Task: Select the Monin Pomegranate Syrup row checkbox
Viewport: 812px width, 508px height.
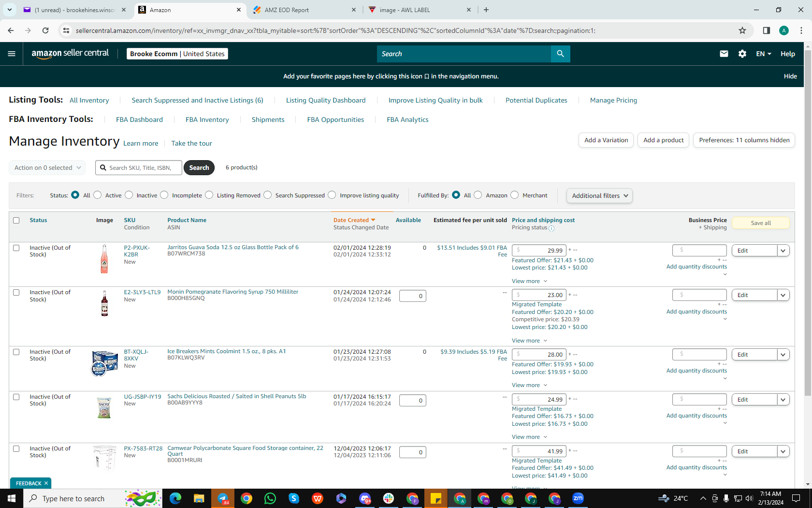Action: coord(16,292)
